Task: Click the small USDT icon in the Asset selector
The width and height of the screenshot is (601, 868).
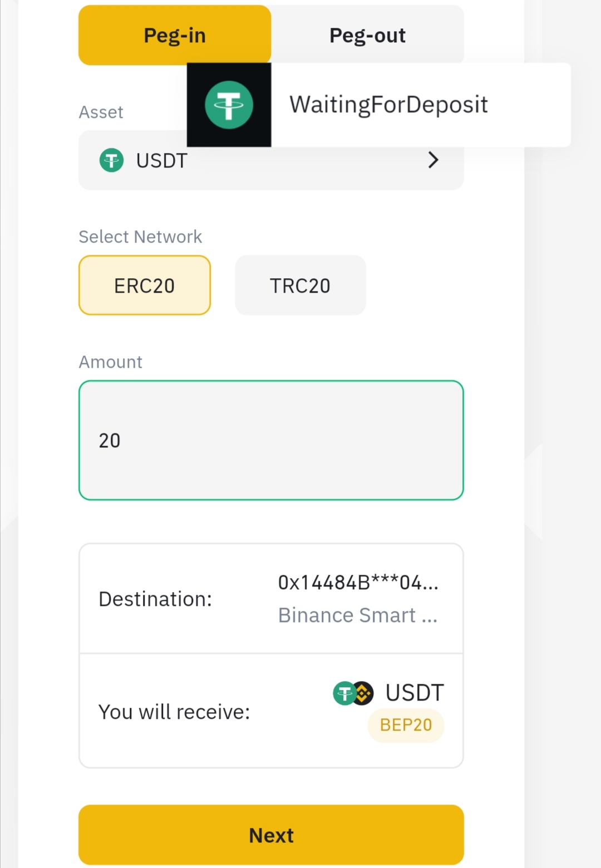Action: point(111,161)
